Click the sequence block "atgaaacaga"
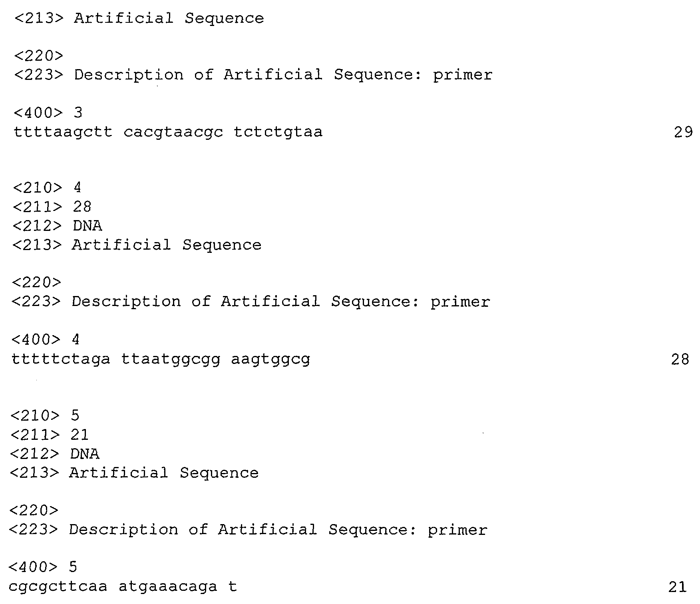This screenshot has height=604, width=700. (x=168, y=587)
